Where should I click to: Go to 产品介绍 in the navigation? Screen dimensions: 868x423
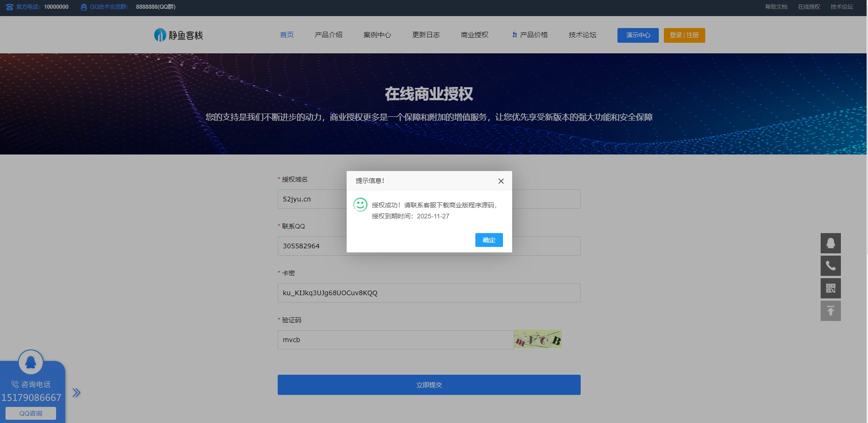(x=328, y=35)
